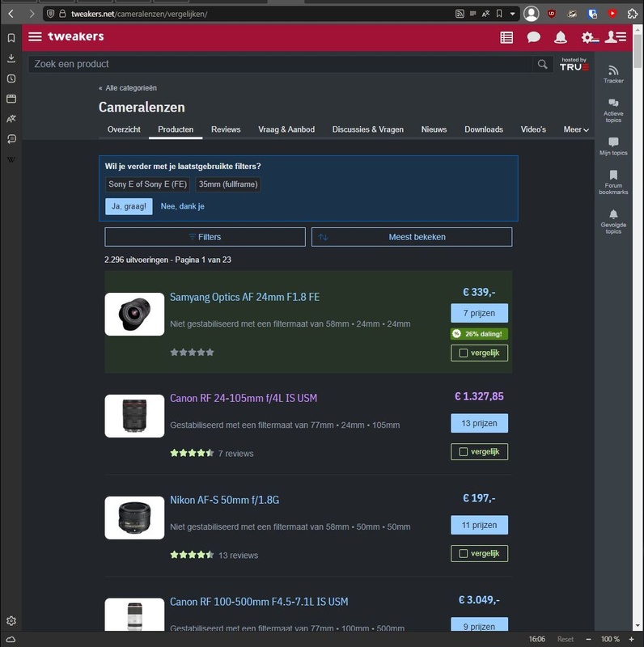
Task: Open the translate panel in browser sidebar
Action: 11,119
